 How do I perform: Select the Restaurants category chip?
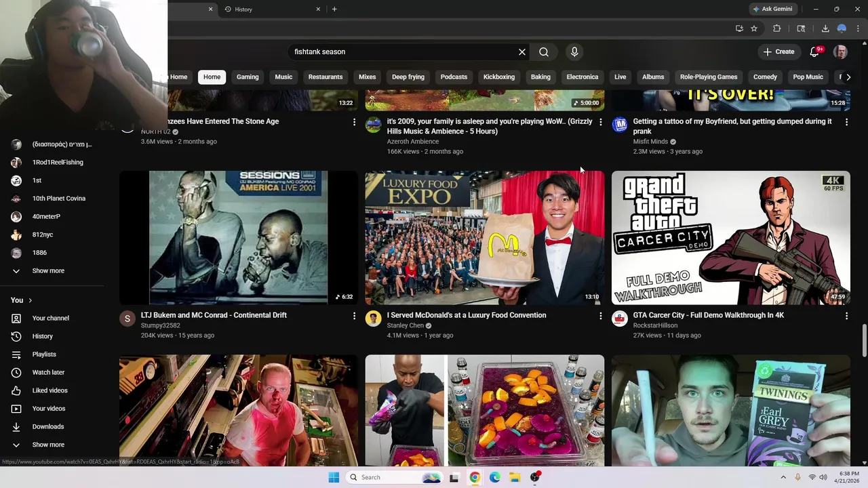[325, 77]
